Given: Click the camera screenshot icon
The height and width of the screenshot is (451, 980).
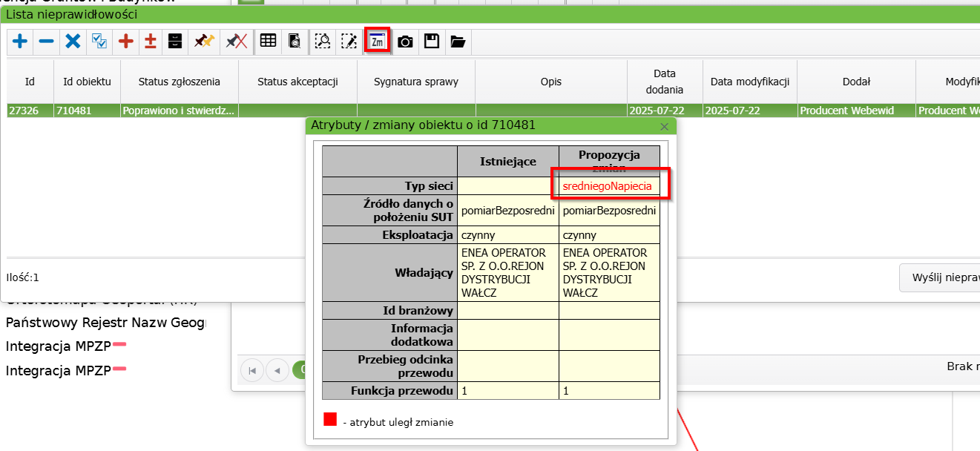Looking at the screenshot, I should [x=405, y=42].
